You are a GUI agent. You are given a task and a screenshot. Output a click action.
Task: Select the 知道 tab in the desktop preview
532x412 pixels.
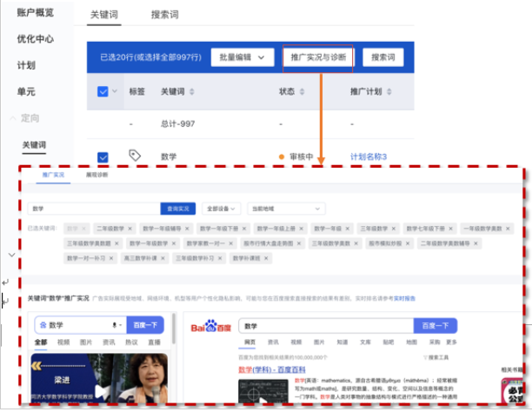point(342,342)
